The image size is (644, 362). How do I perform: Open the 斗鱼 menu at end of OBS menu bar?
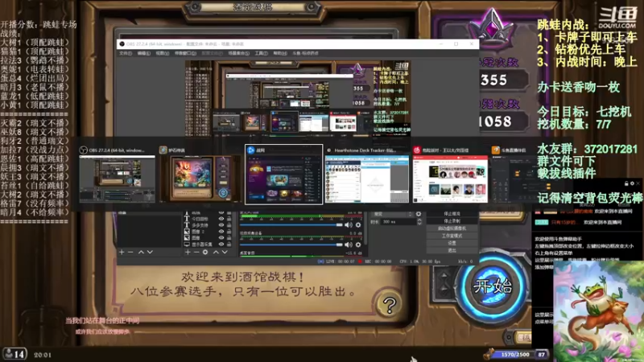click(x=305, y=53)
